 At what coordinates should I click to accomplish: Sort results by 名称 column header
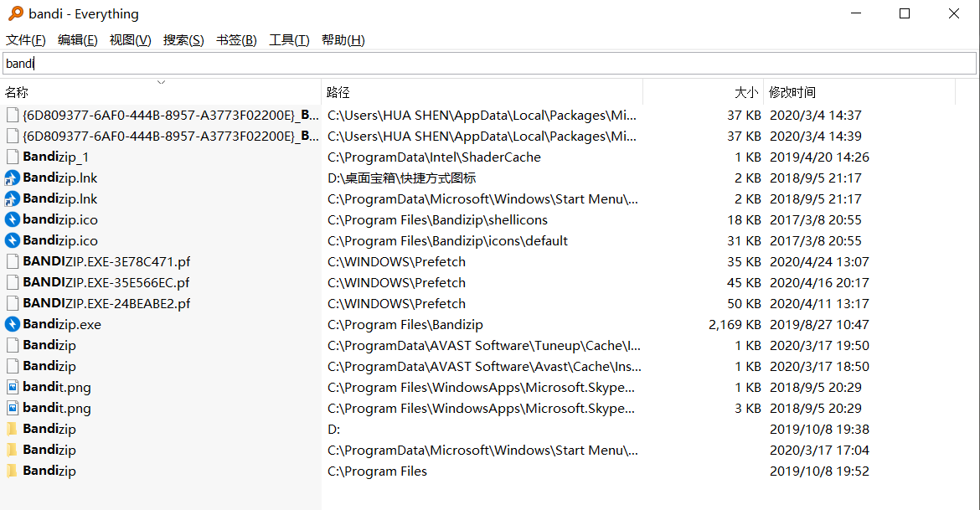[x=162, y=92]
